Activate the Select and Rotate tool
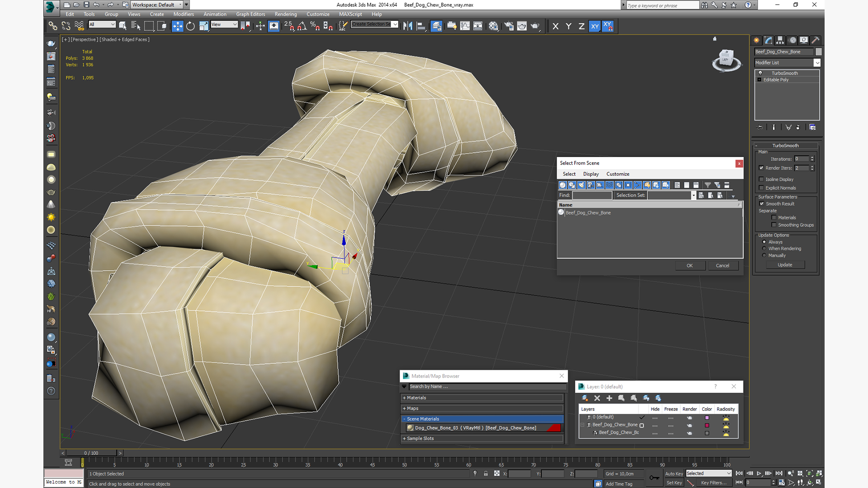 tap(190, 26)
